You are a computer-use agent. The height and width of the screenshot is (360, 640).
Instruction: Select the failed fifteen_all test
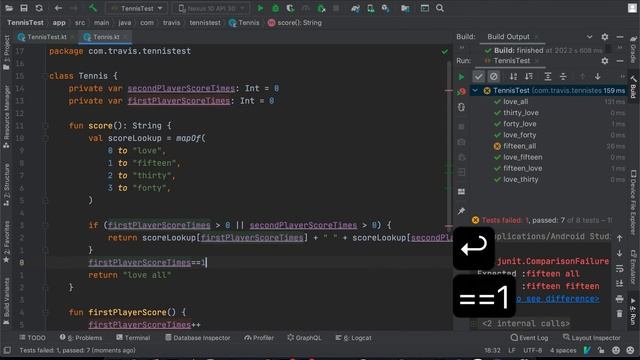(520, 146)
